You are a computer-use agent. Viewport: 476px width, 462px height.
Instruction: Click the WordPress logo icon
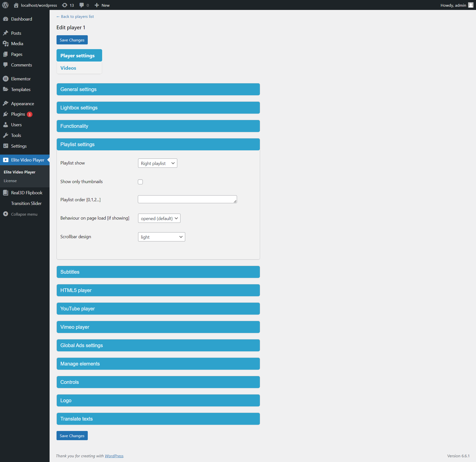point(5,5)
